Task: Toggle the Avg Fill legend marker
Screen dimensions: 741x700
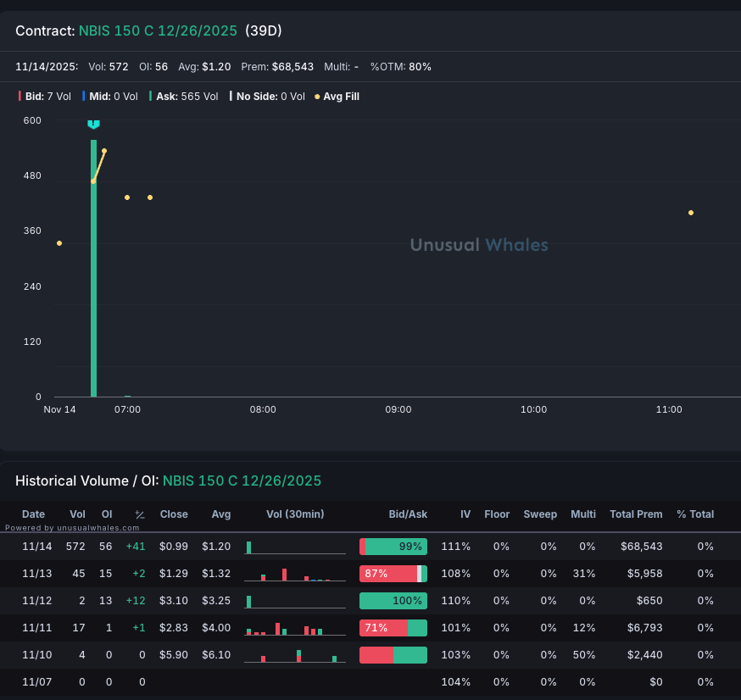Action: [337, 97]
